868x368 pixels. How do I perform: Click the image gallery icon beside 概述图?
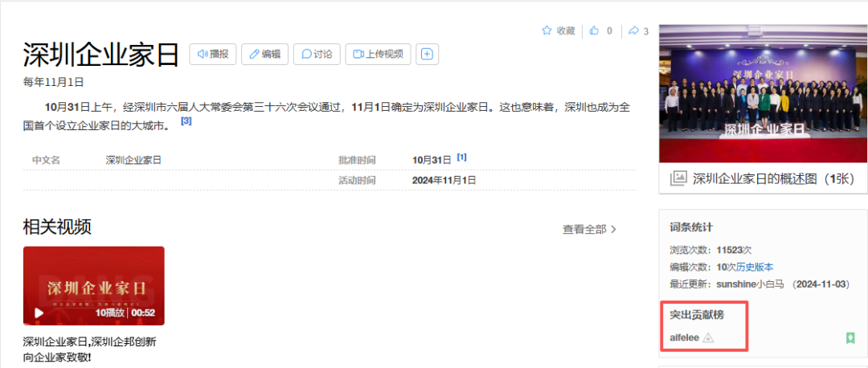[x=678, y=178]
